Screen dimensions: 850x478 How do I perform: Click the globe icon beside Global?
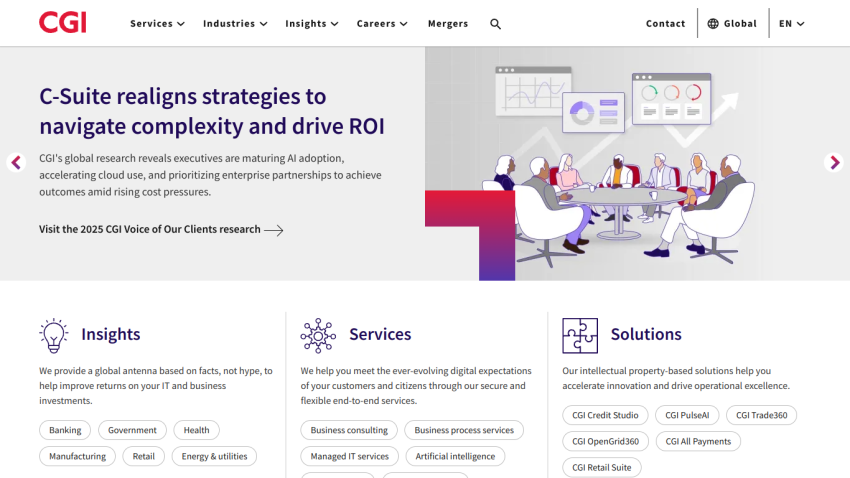(713, 23)
